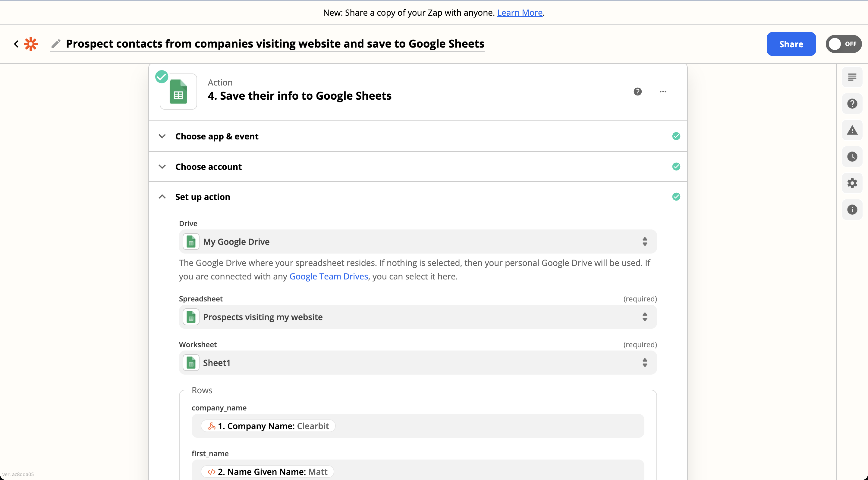Click the Rows group label
The width and height of the screenshot is (868, 480).
coord(202,391)
